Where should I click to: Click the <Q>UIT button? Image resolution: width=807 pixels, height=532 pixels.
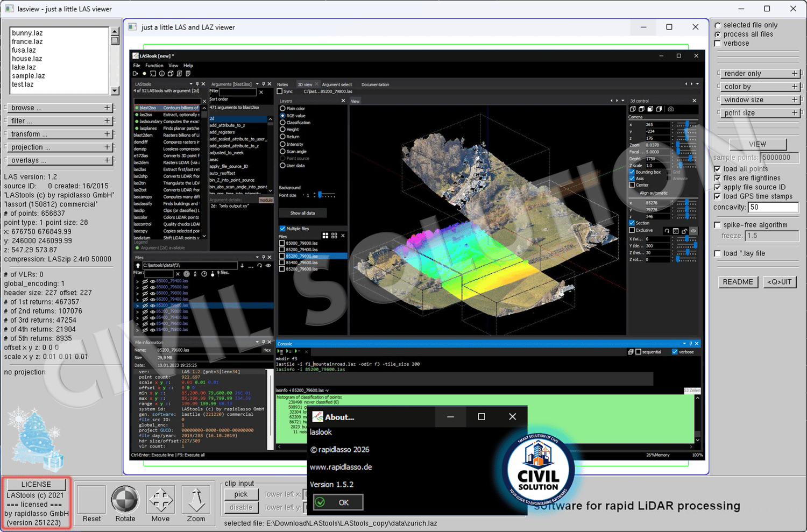[780, 282]
